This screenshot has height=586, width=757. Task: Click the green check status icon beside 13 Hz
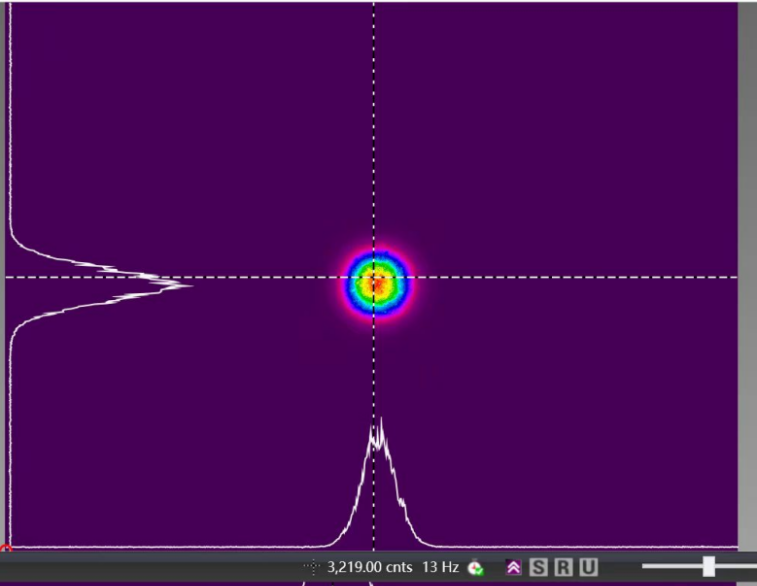[x=476, y=568]
